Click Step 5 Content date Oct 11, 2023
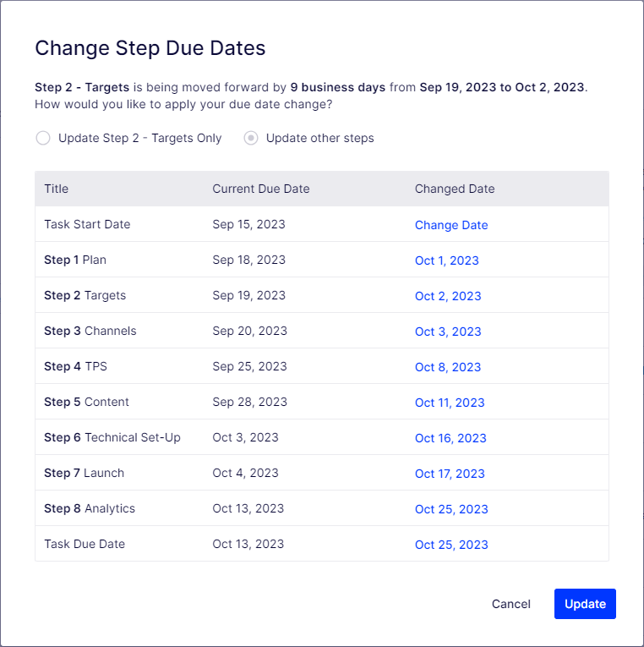Viewport: 644px width, 647px height. (450, 403)
